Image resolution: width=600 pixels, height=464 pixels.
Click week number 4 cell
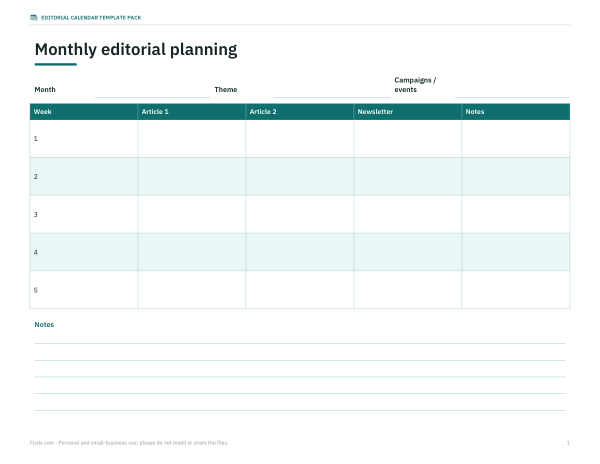(84, 252)
